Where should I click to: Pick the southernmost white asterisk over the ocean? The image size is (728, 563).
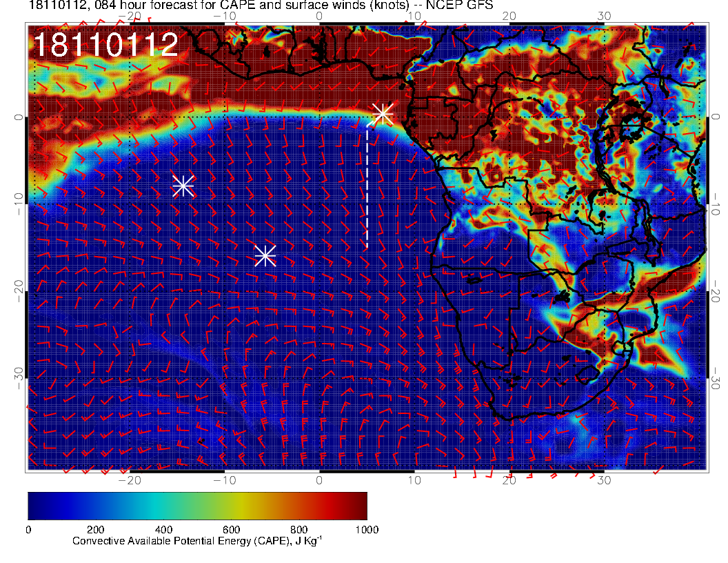pos(265,255)
